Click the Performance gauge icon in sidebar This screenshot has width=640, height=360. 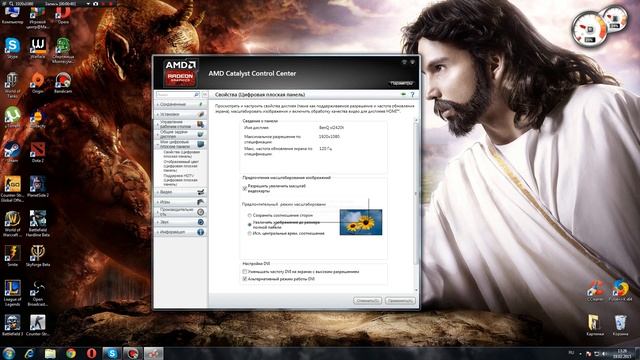(200, 212)
